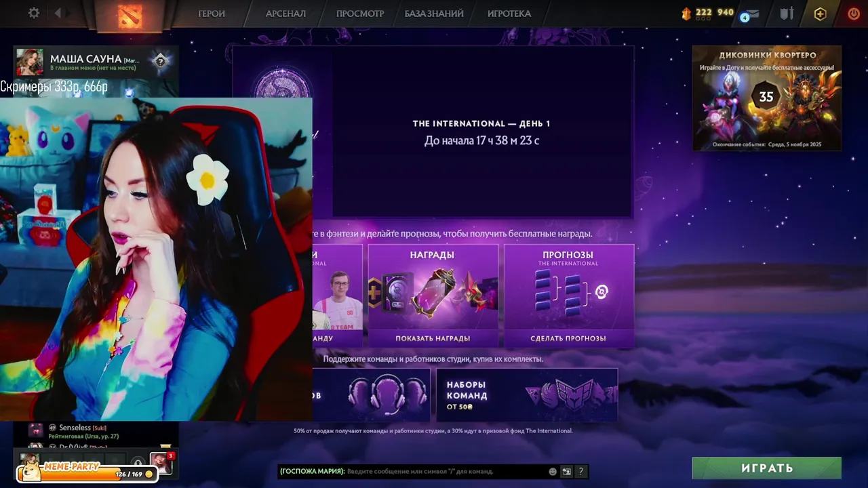Click the player card team fantasy tile
The image size is (868, 488).
(x=338, y=296)
